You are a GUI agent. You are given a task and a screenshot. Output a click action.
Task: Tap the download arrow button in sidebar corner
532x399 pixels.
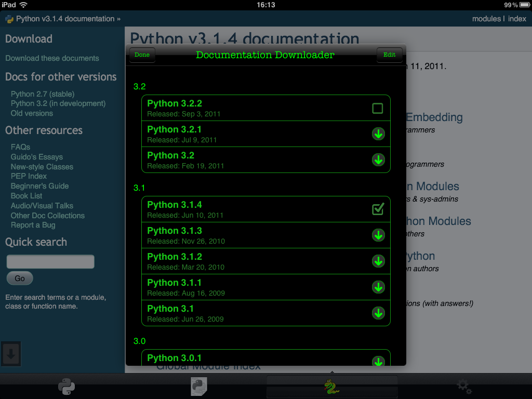pyautogui.click(x=11, y=354)
